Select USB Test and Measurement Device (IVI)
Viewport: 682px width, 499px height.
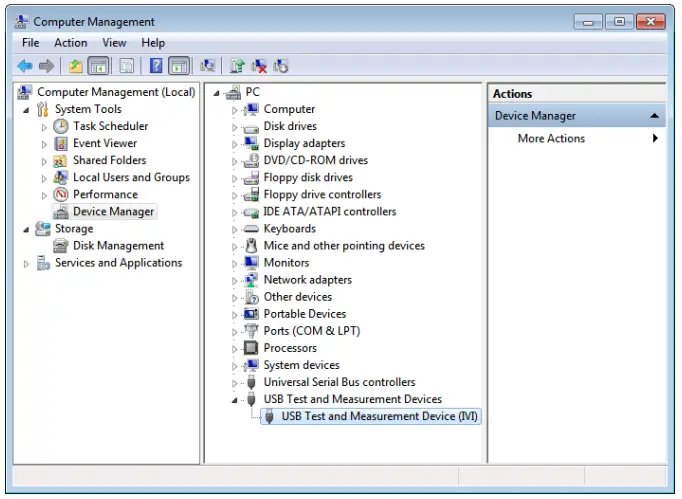click(x=379, y=416)
